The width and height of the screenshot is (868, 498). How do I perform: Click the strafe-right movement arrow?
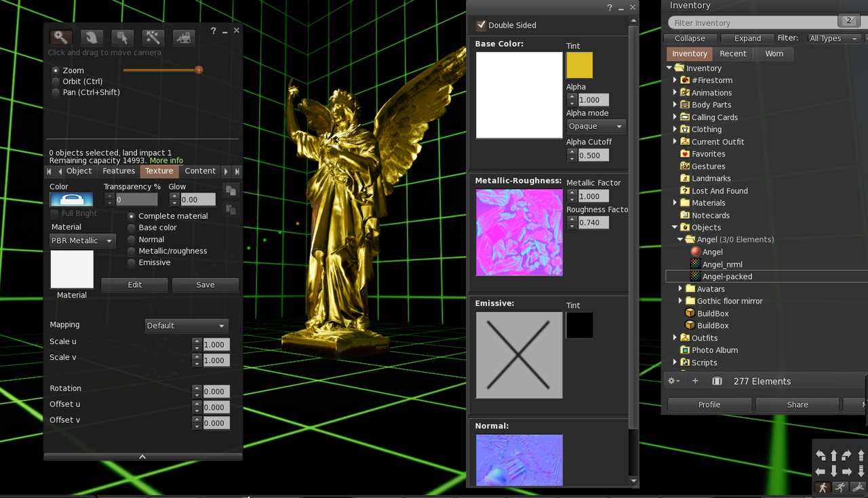pos(848,471)
